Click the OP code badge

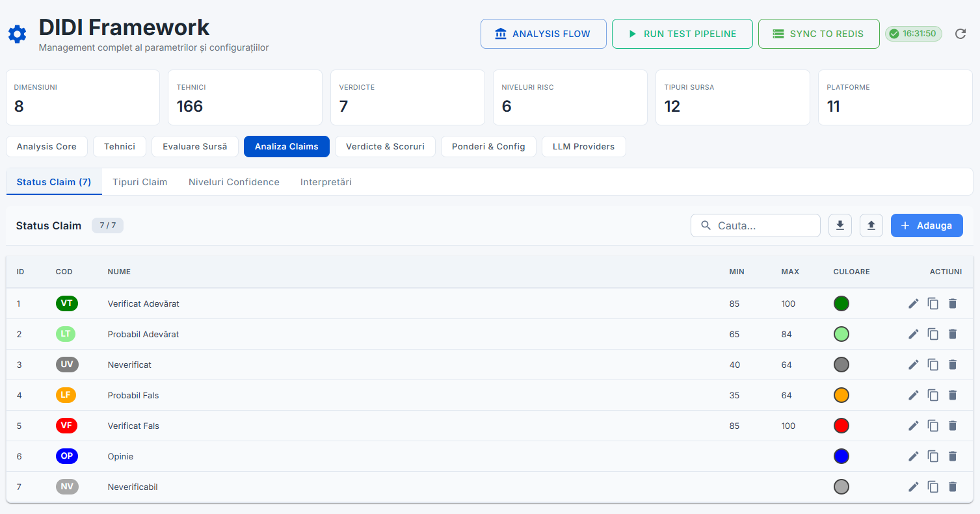pos(67,456)
